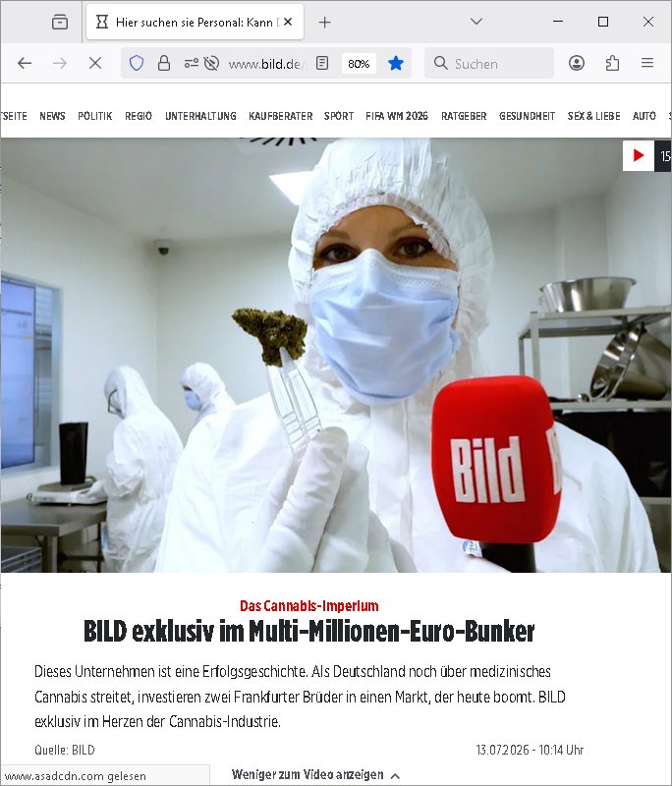Open Firefox account icon
672x786 pixels.
tap(577, 63)
